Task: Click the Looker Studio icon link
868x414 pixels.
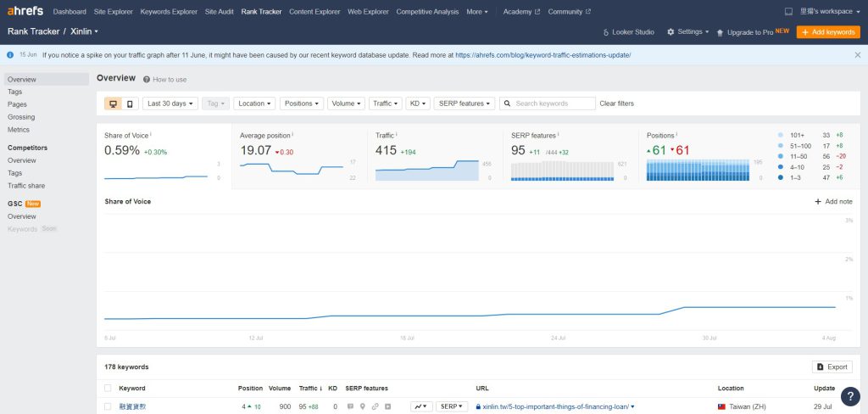Action: coord(606,32)
